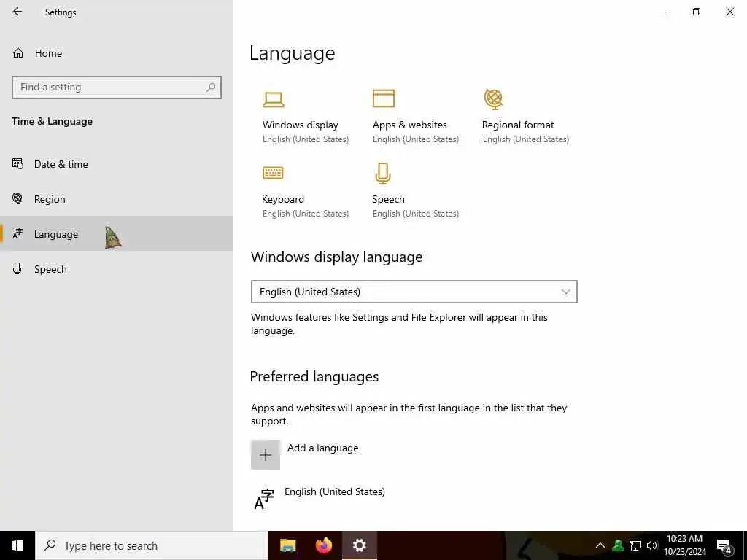Click the volume speaker icon
The image size is (747, 560).
click(x=651, y=545)
